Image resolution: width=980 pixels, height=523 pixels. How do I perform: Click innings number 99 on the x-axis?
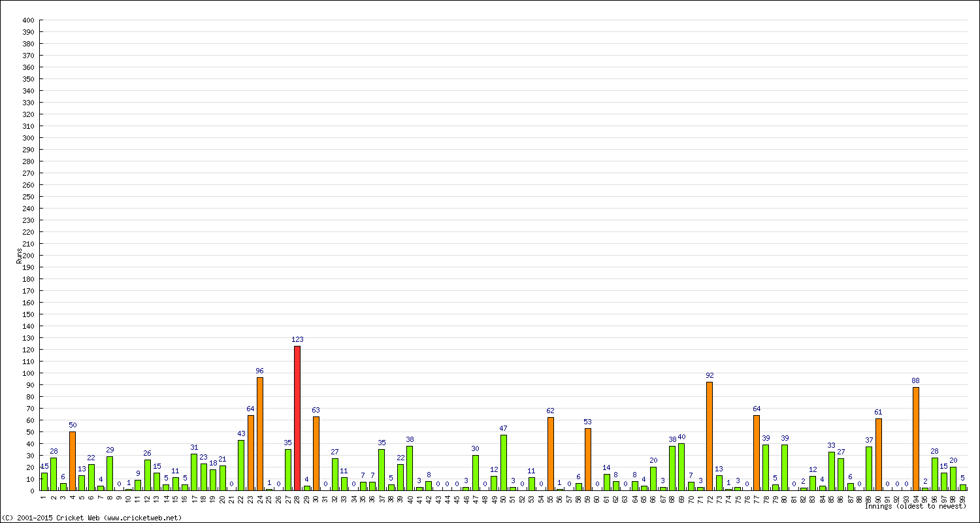click(x=963, y=498)
